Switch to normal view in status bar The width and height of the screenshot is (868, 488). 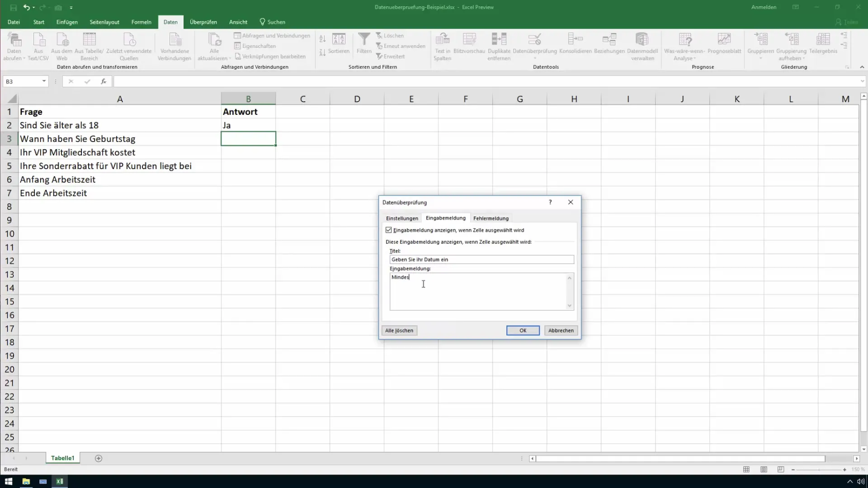pos(746,469)
